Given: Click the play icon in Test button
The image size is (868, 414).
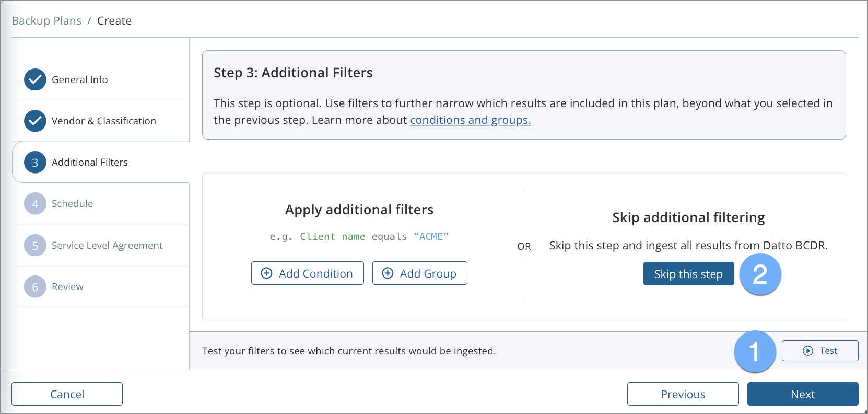Looking at the screenshot, I should (807, 351).
